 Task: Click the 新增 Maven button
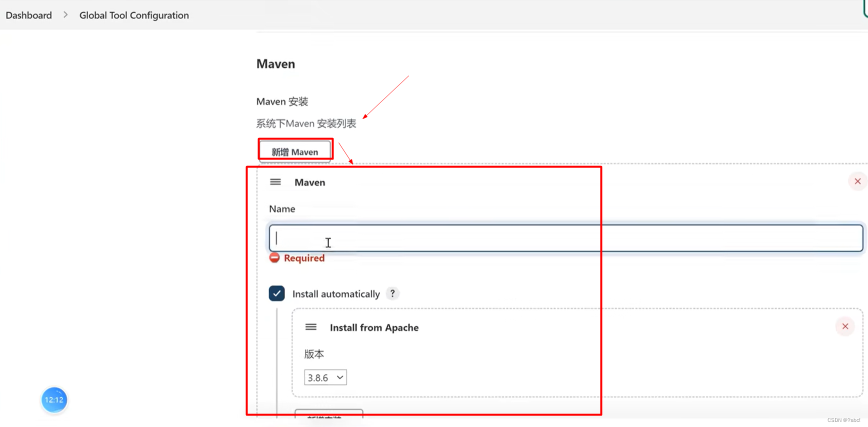295,151
